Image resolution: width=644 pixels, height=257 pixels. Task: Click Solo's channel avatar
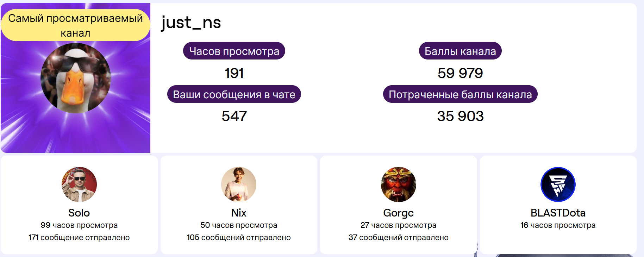point(79,184)
